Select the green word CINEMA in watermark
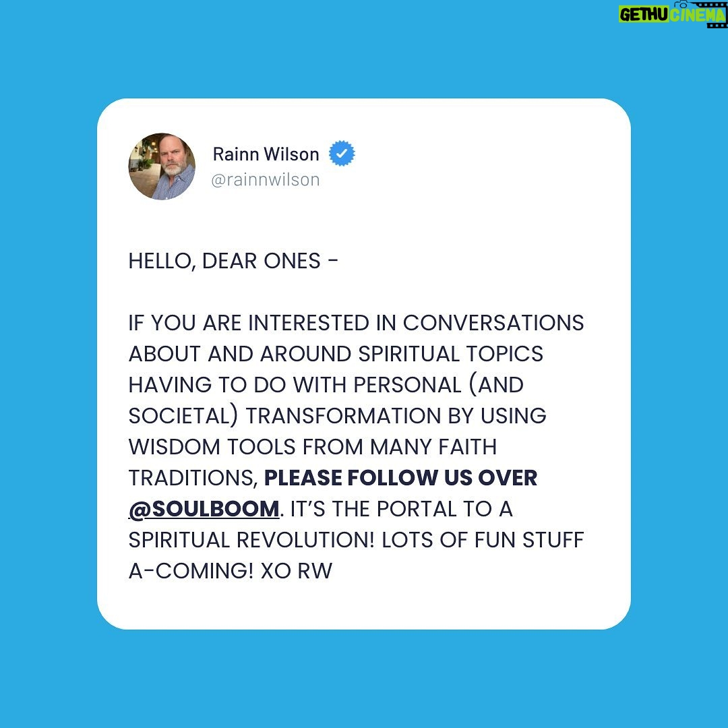Viewport: 728px width, 728px height. click(x=697, y=15)
